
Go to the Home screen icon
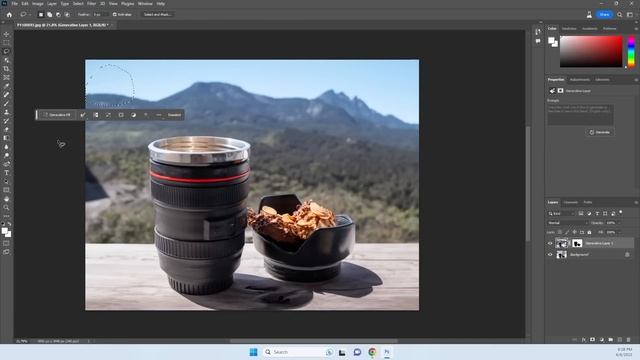tap(9, 14)
